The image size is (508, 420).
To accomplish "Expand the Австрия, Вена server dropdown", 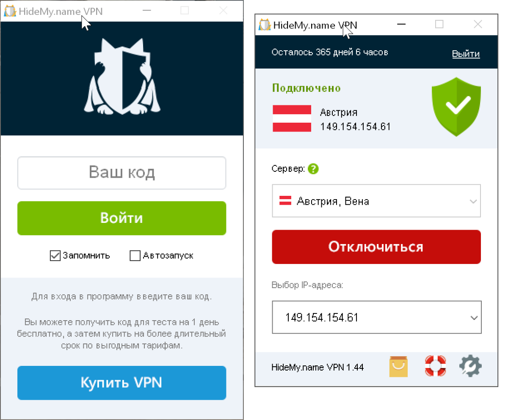I will (376, 201).
